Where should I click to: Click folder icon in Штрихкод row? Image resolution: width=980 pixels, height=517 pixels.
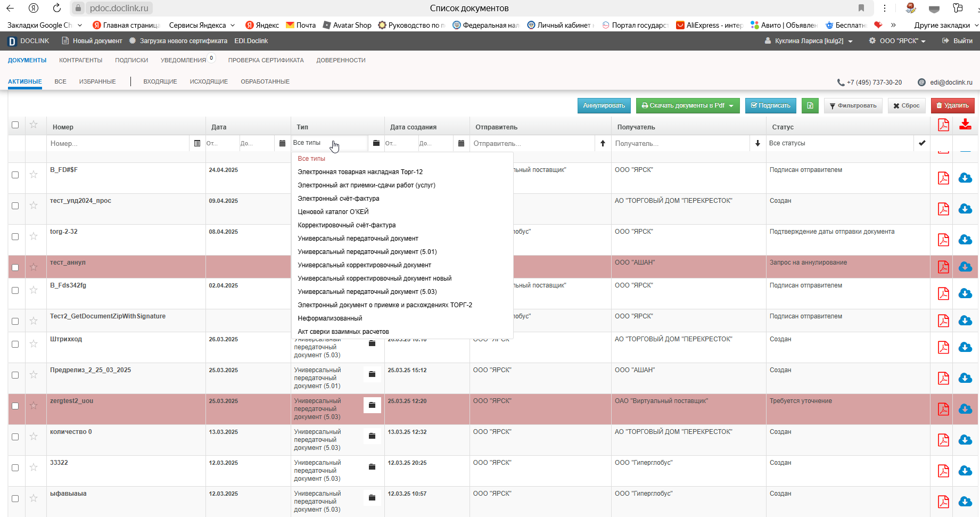372,343
